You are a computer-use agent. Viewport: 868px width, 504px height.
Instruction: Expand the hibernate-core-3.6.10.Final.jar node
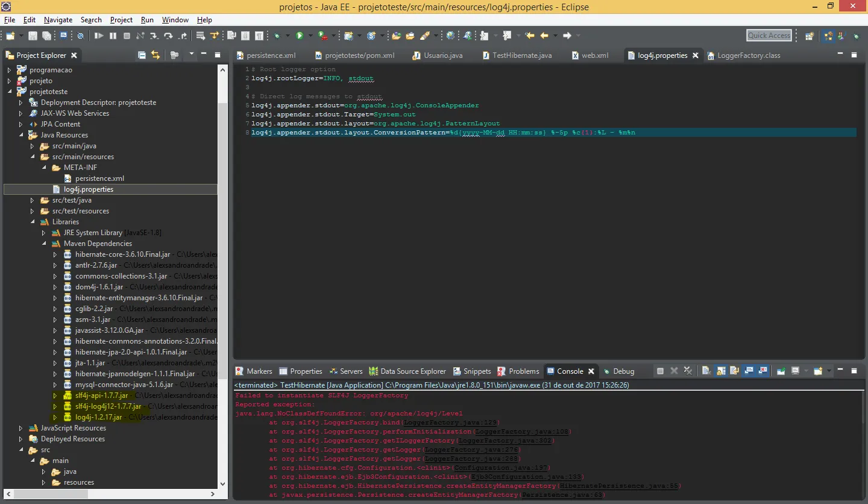coord(55,254)
